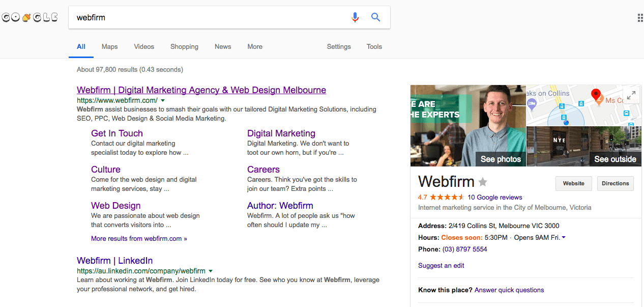Open search Tools
This screenshot has height=307, width=644.
pos(374,46)
